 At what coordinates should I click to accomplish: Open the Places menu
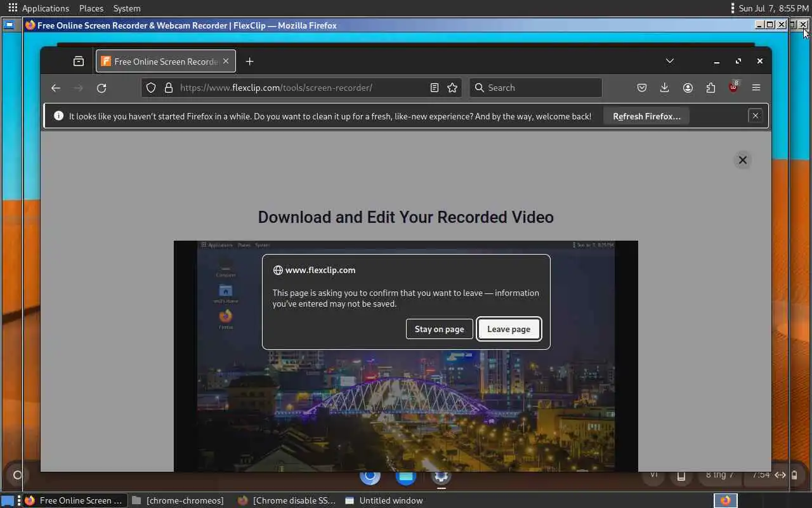coord(91,8)
